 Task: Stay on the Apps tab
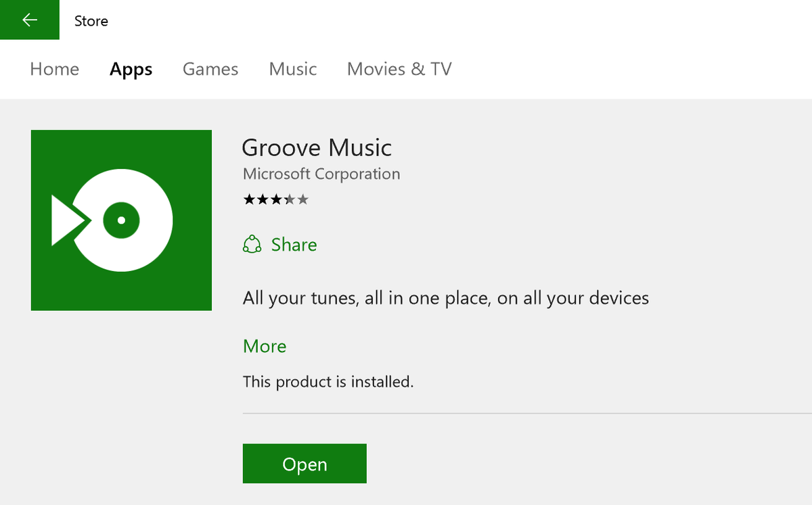click(x=131, y=69)
